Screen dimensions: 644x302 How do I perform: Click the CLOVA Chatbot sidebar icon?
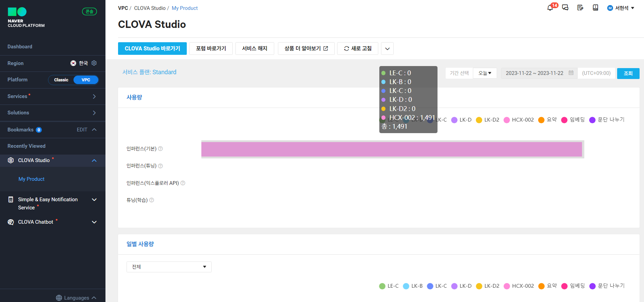(11, 222)
